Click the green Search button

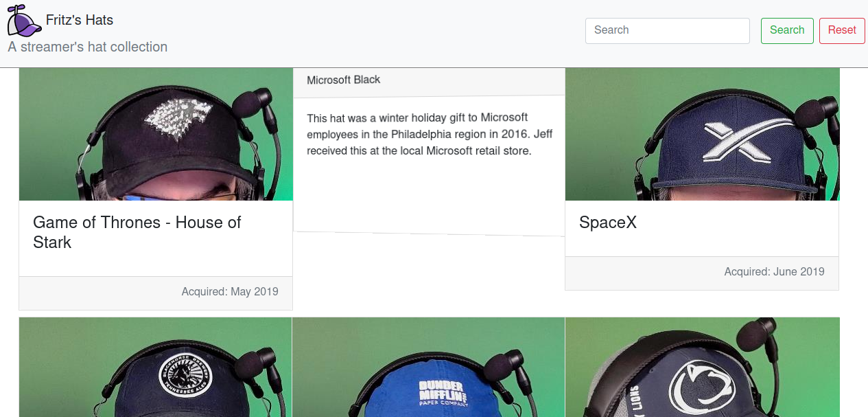[787, 30]
